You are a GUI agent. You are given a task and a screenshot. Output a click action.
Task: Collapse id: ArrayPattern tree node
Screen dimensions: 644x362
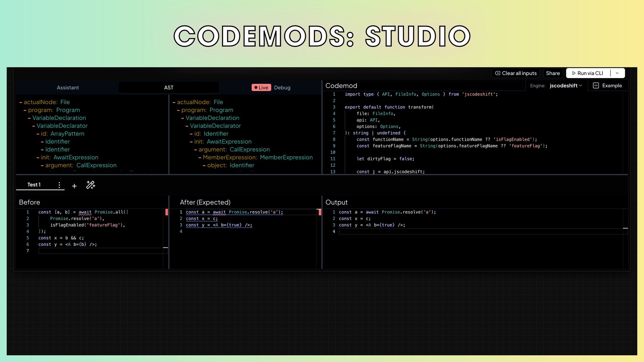38,134
